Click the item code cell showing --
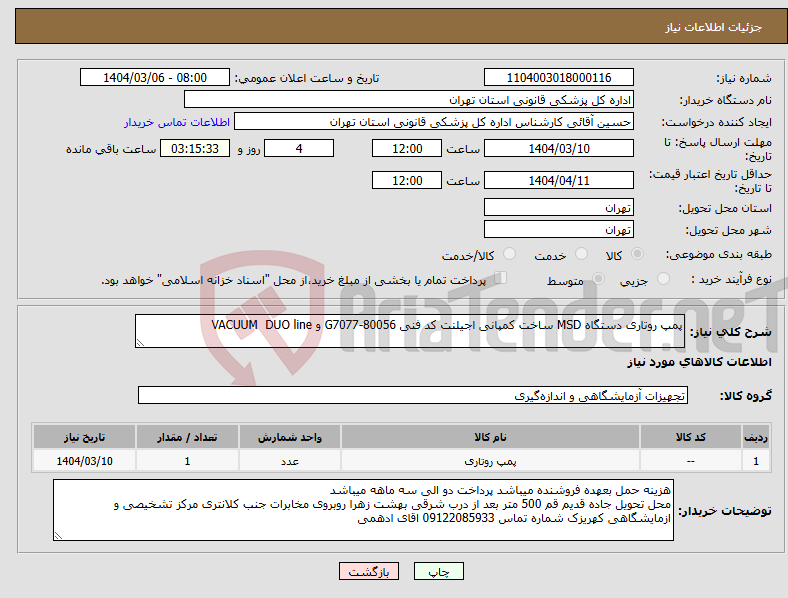The width and height of the screenshot is (788, 598). (691, 461)
